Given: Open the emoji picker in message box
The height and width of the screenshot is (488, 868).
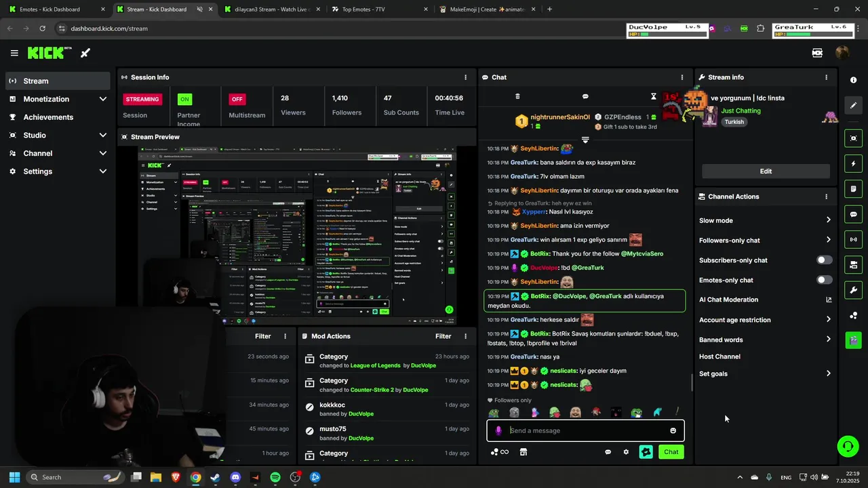Looking at the screenshot, I should (673, 430).
